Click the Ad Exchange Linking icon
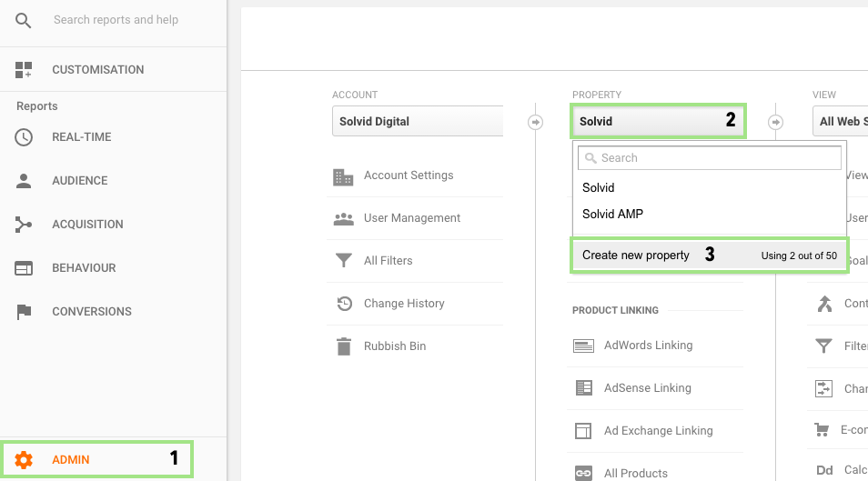 click(583, 431)
